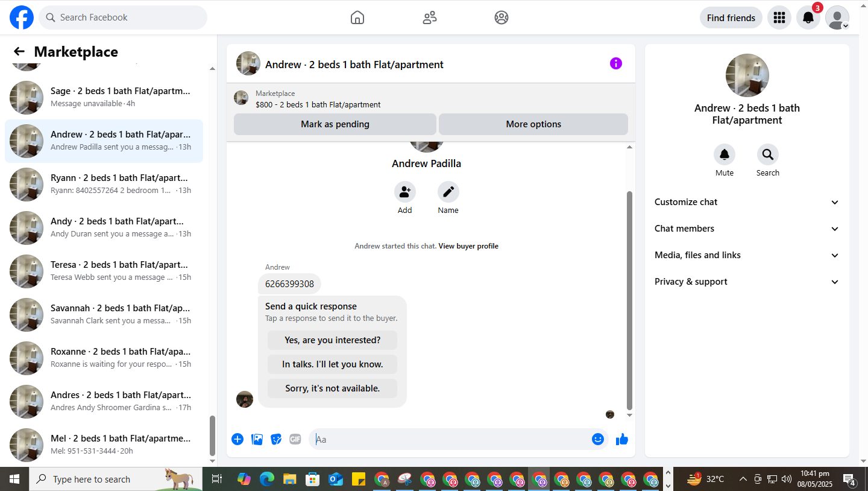The height and width of the screenshot is (491, 868).
Task: Open Roxanne conversation in list
Action: (x=104, y=358)
